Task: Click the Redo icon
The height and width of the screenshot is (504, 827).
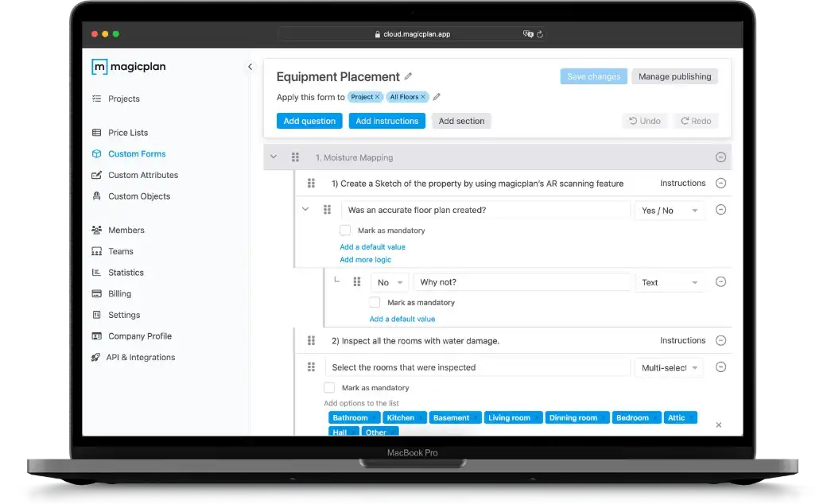Action: pos(685,120)
